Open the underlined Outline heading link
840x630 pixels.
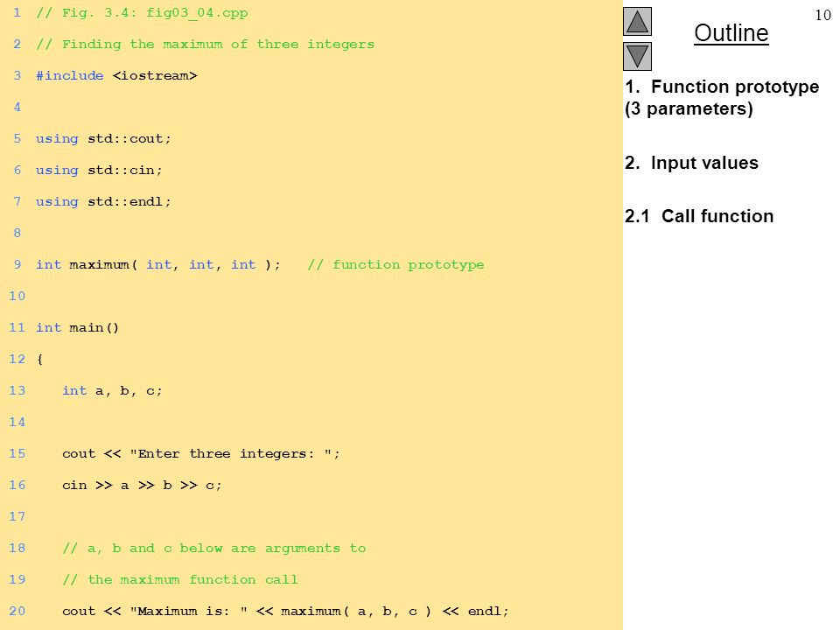tap(731, 32)
